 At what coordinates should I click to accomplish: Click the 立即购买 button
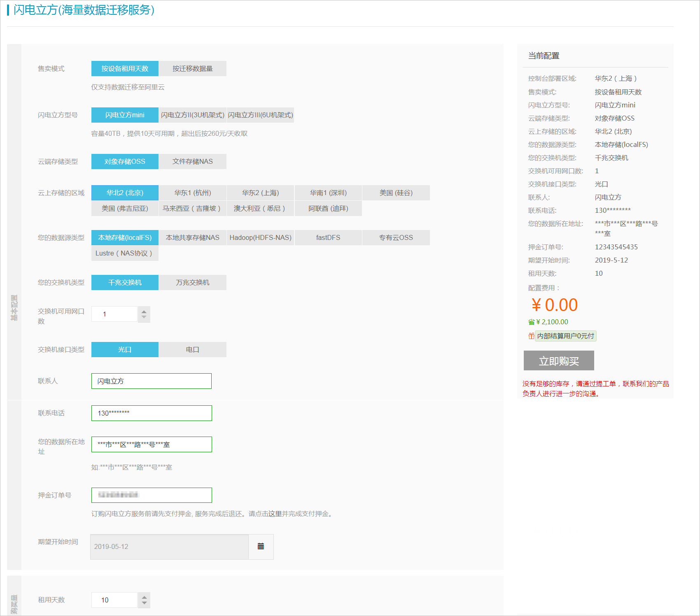point(559,361)
